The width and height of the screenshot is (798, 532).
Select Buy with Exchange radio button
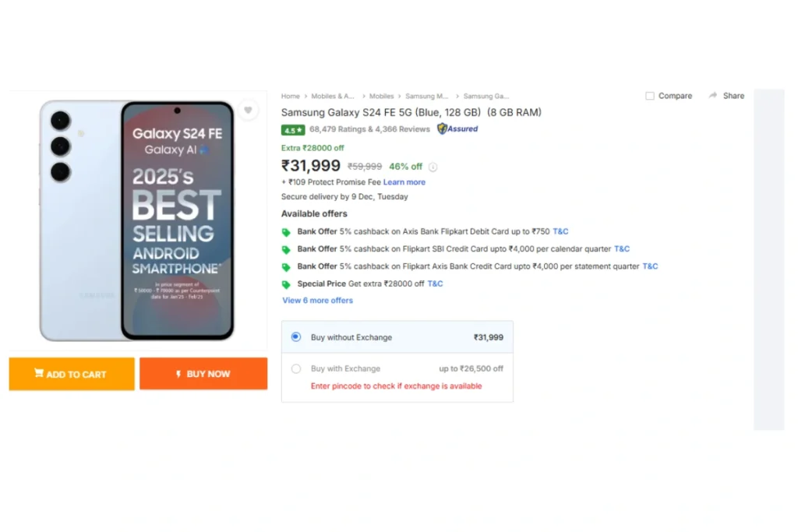pos(296,368)
